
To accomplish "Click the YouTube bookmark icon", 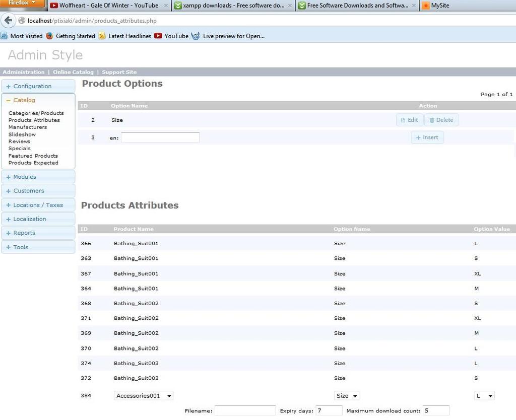I will [x=158, y=36].
